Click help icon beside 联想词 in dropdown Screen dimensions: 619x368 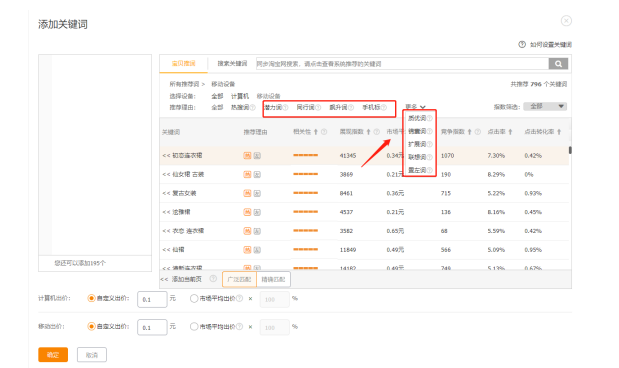430,157
